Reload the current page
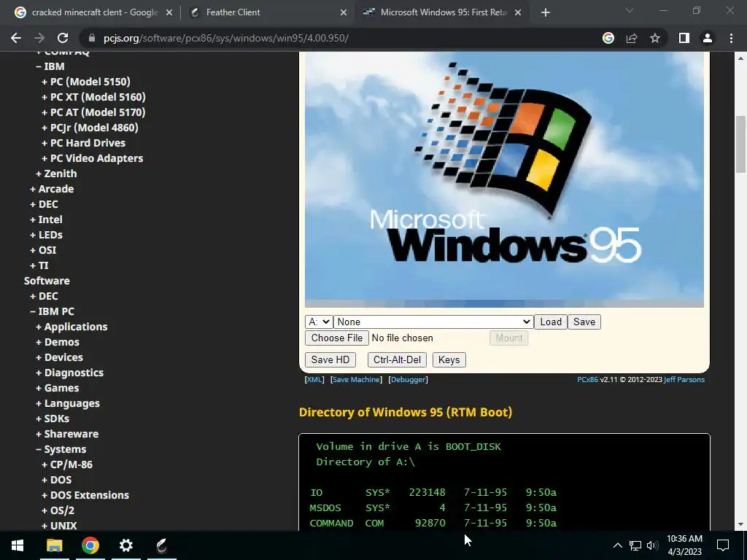Viewport: 747px width, 560px height. pyautogui.click(x=63, y=38)
